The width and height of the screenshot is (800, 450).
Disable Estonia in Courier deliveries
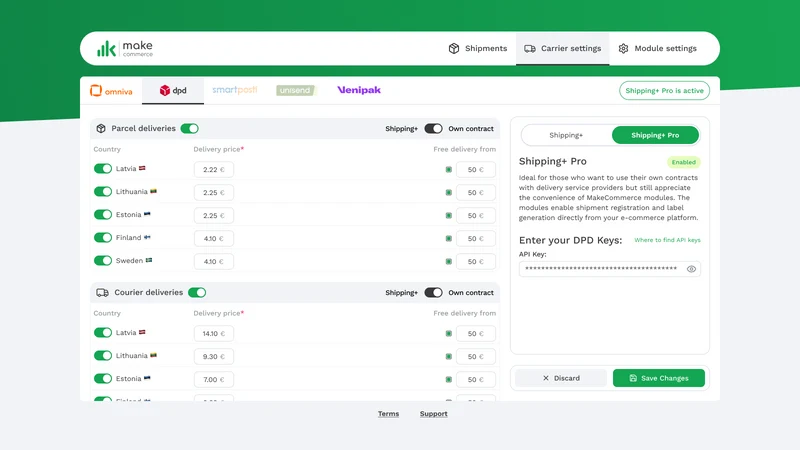103,379
